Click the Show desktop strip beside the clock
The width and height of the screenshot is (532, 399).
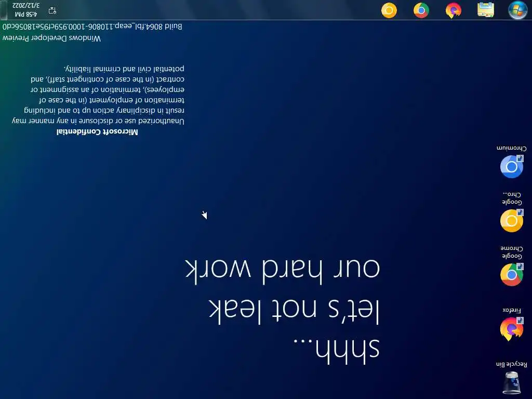(4, 10)
